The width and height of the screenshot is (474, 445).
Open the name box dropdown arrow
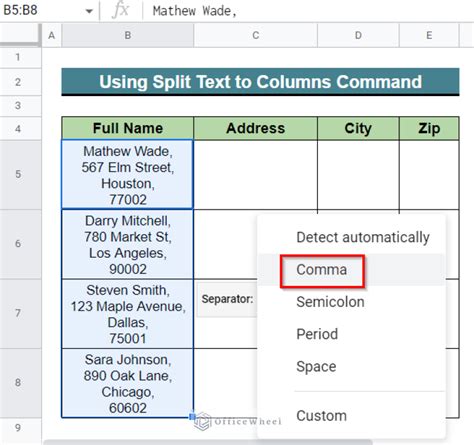[89, 11]
